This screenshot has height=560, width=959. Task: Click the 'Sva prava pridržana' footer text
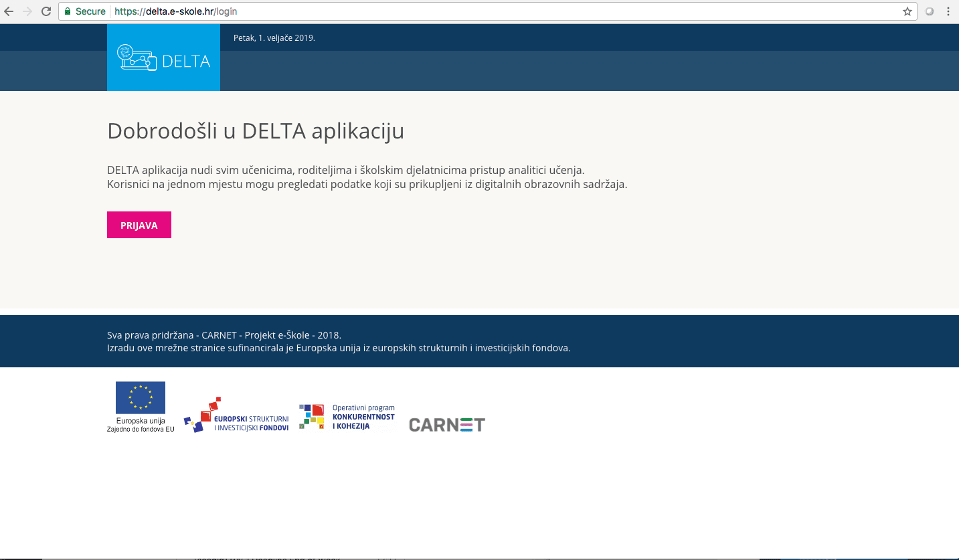pos(224,335)
